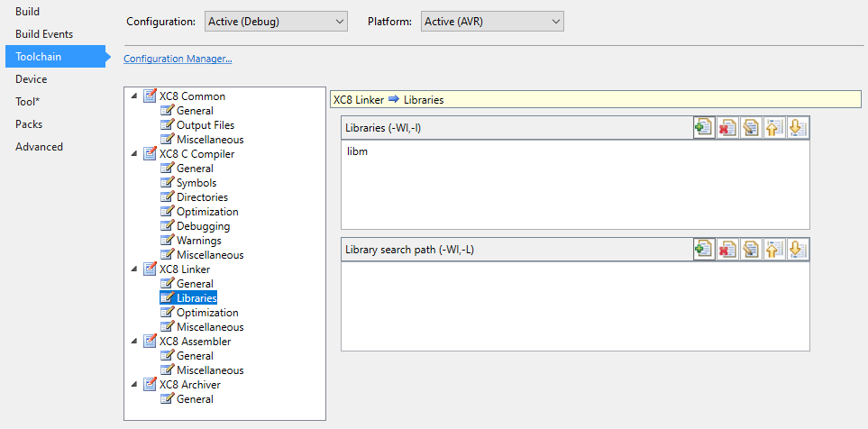Open the Advanced tab
This screenshot has height=429, width=868.
click(39, 147)
